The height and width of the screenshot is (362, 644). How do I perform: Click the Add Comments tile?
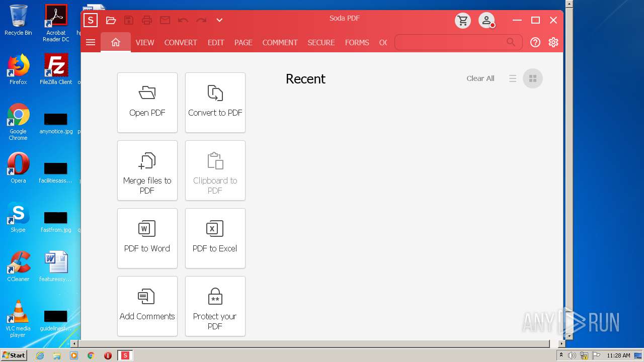147,306
